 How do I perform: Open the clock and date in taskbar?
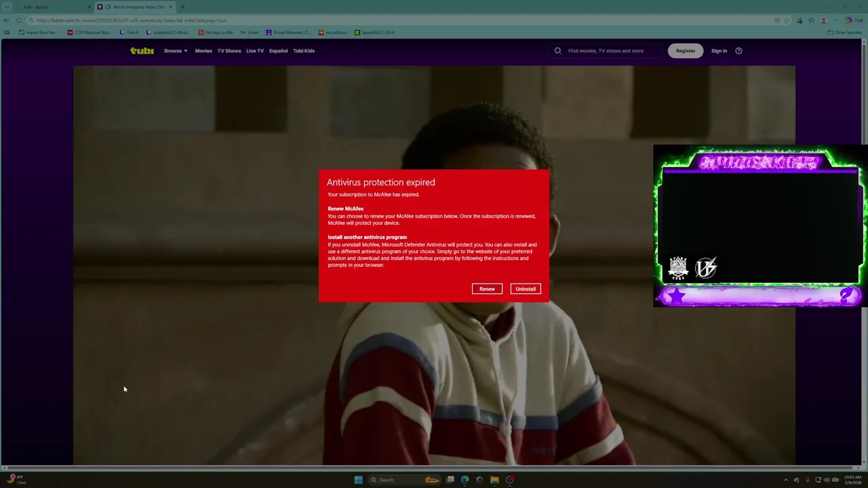click(852, 480)
